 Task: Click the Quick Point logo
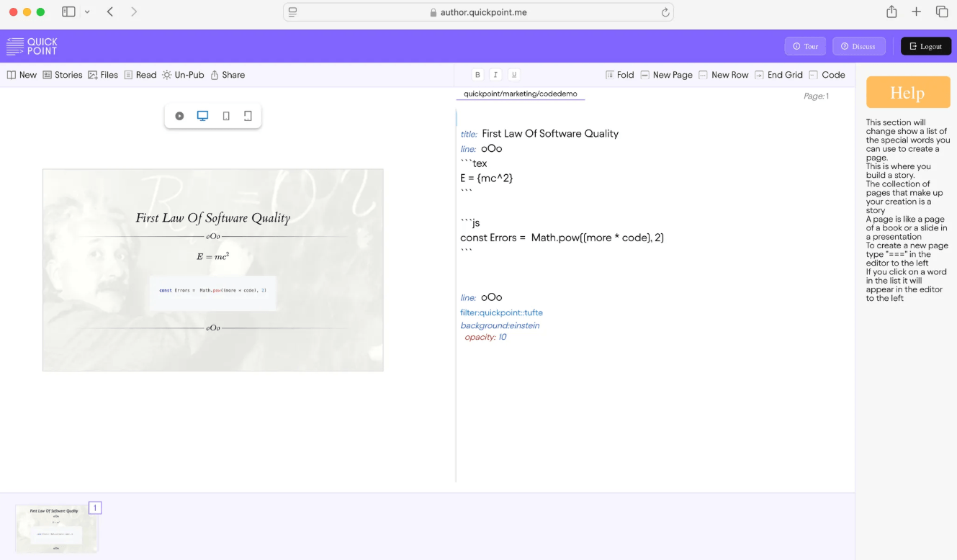pyautogui.click(x=32, y=46)
